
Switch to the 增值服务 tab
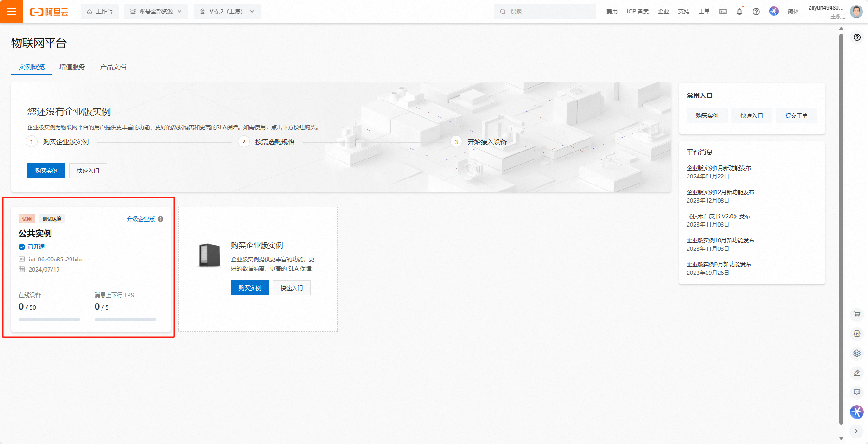click(72, 67)
